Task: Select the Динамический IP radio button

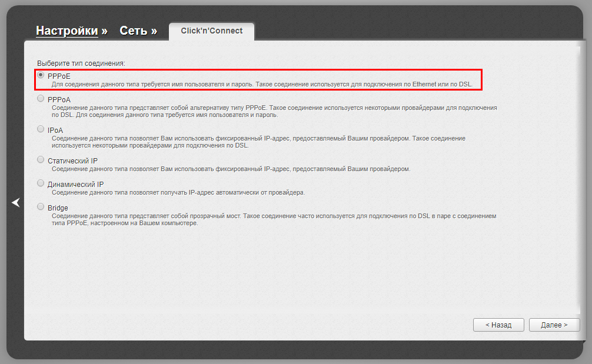Action: (41, 183)
